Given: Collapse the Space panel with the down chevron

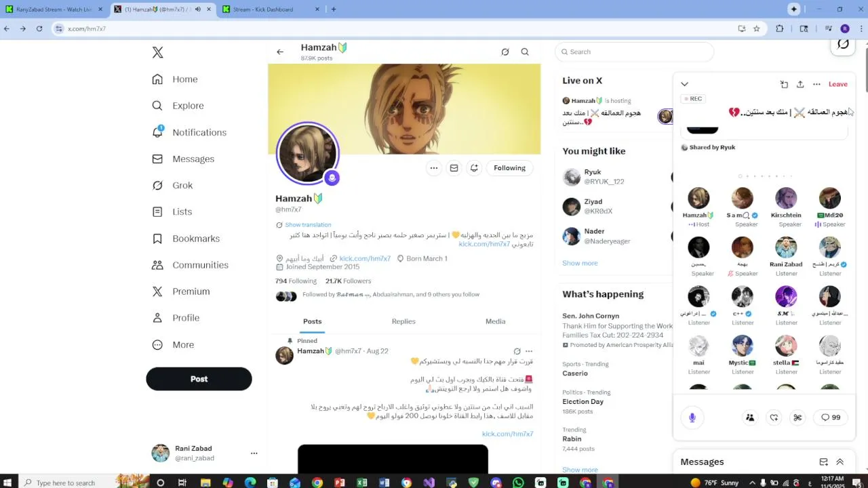Looking at the screenshot, I should (x=684, y=84).
